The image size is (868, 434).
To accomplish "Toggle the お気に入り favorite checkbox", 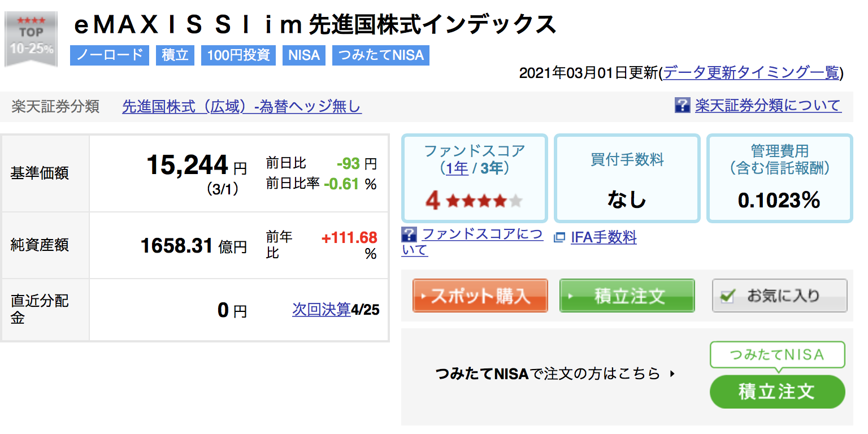I will 728,296.
